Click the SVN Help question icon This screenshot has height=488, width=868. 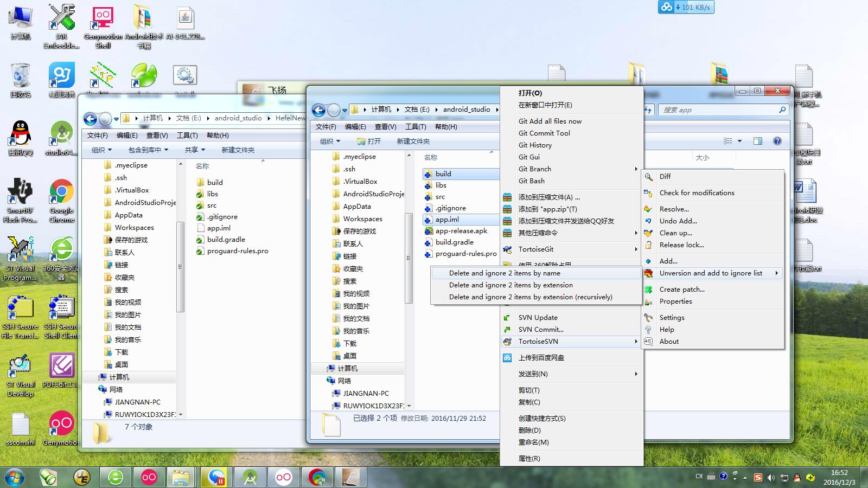click(648, 330)
